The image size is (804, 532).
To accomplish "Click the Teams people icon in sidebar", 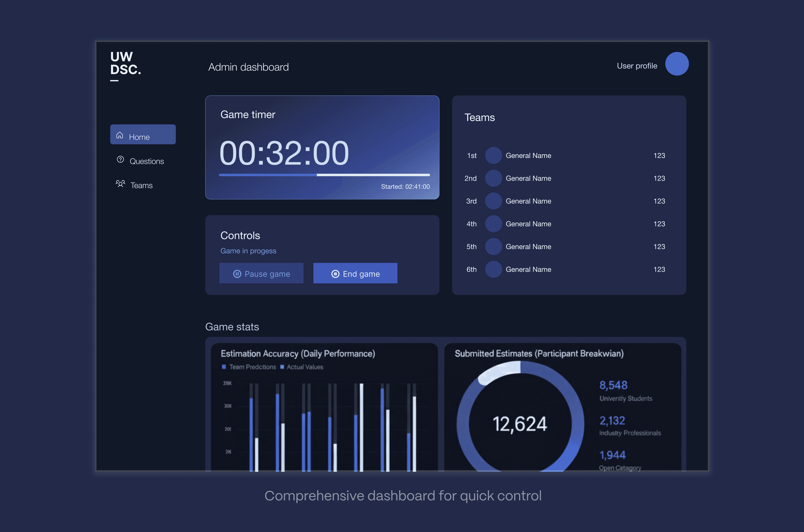I will point(120,183).
